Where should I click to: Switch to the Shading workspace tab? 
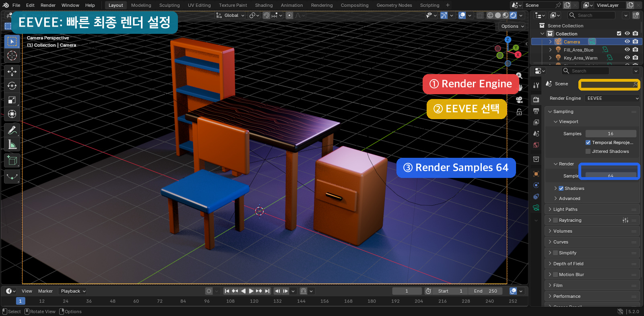tap(264, 5)
